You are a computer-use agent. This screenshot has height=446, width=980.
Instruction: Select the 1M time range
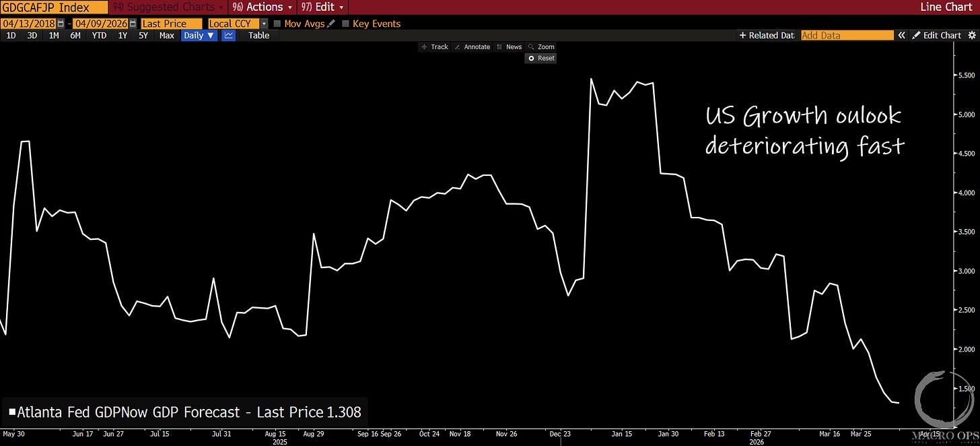tap(54, 35)
